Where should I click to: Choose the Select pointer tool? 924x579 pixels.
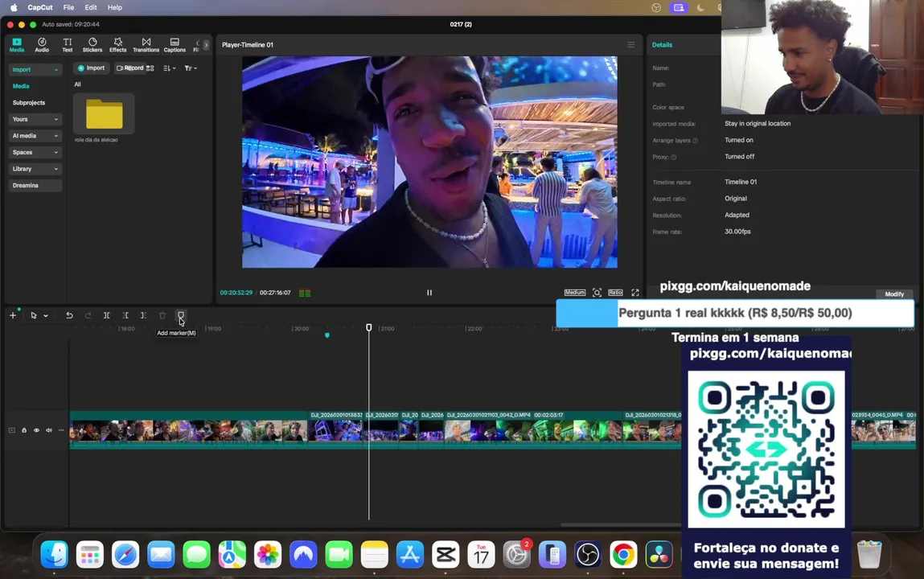[x=34, y=316]
